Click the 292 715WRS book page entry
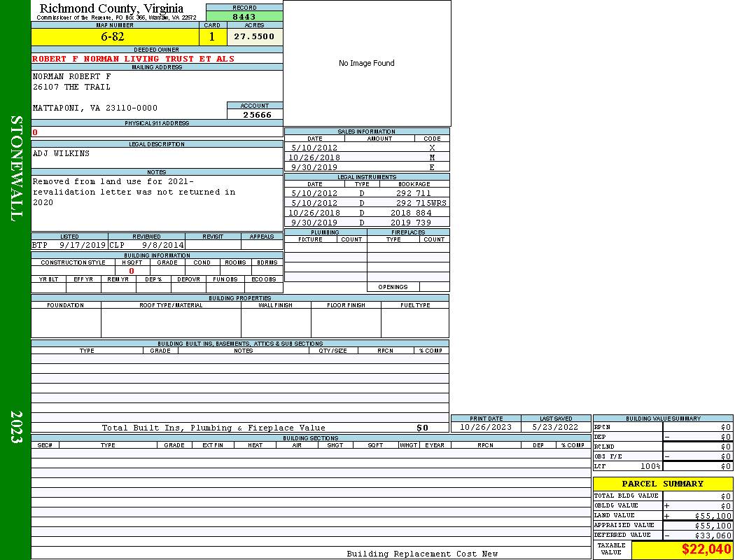This screenshot has height=560, width=735. coord(421,203)
